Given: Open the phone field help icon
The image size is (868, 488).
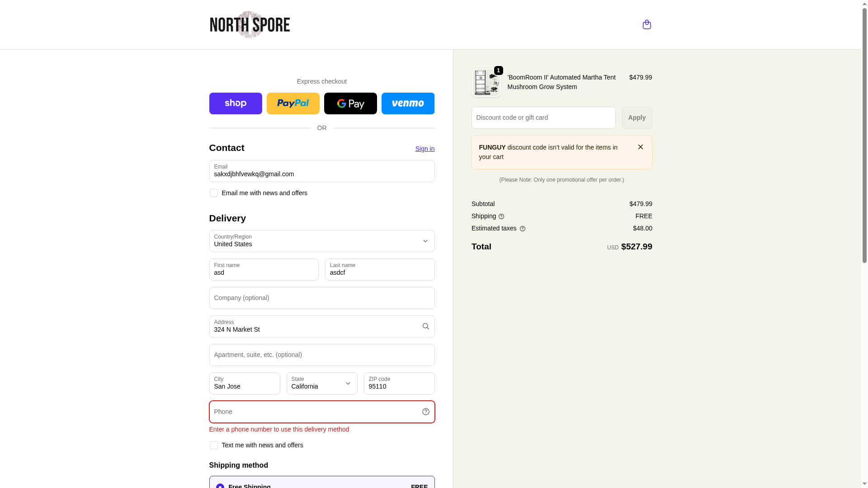Looking at the screenshot, I should 425,412.
